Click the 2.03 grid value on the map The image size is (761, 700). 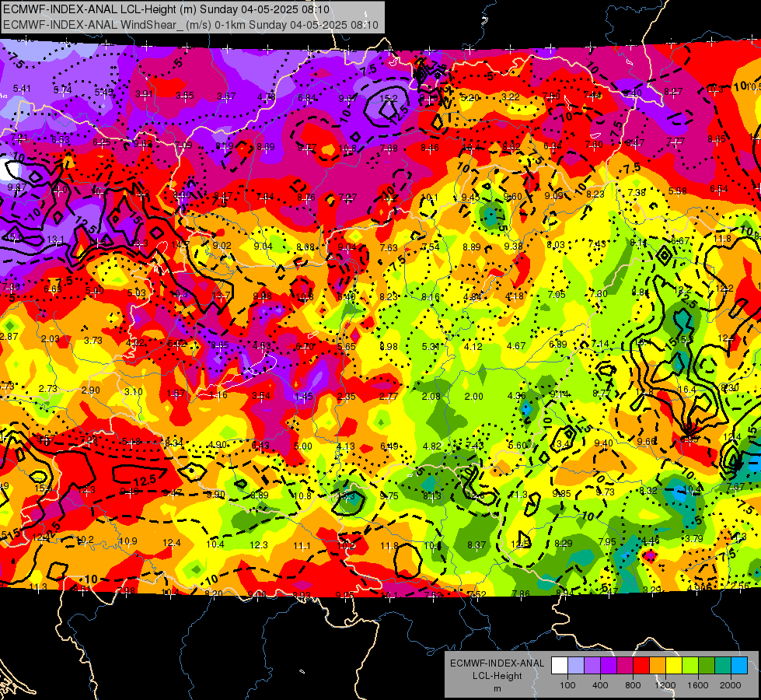point(51,339)
